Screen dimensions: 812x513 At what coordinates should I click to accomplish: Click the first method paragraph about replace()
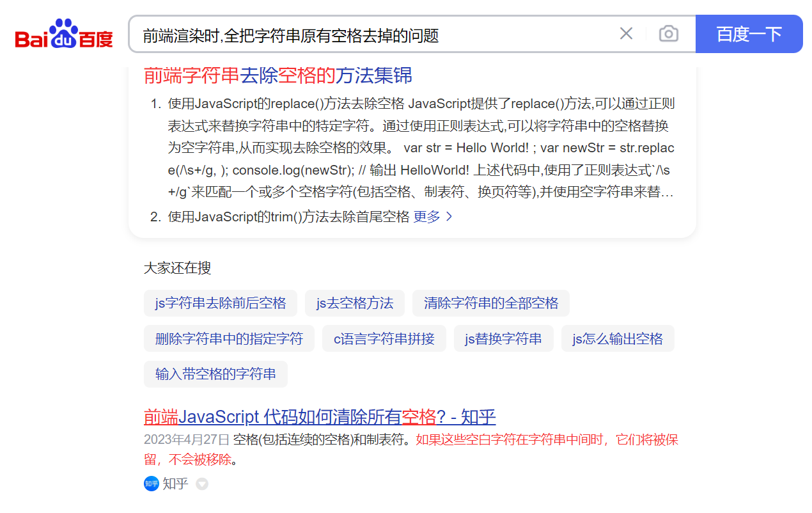click(x=421, y=148)
